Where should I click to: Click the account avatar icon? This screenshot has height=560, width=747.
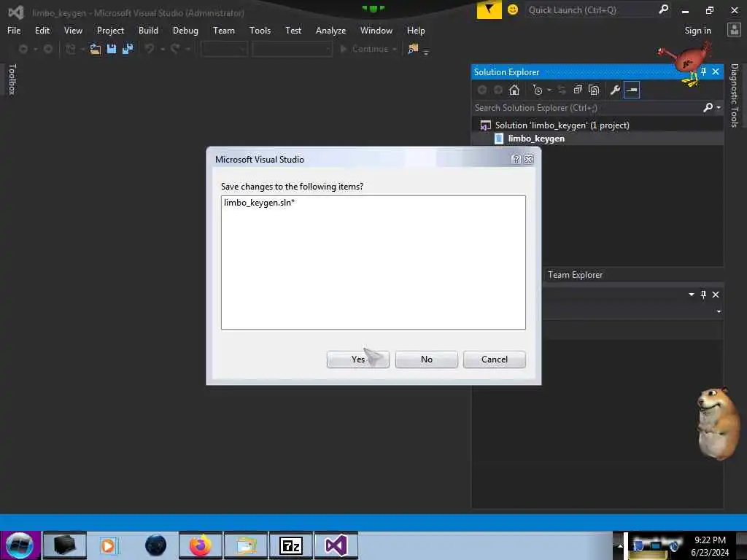tap(734, 30)
